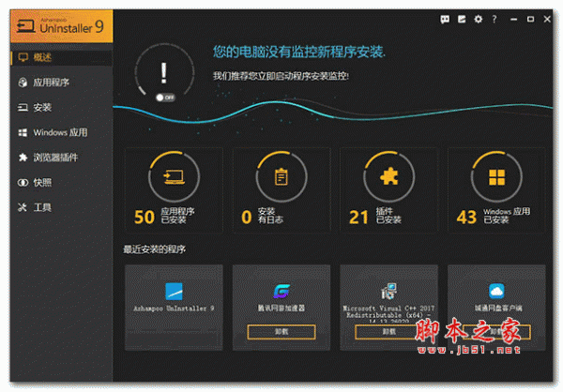Screen dimensions: 563x392
Task: Open the Windows 应用 section
Action: pyautogui.click(x=62, y=132)
